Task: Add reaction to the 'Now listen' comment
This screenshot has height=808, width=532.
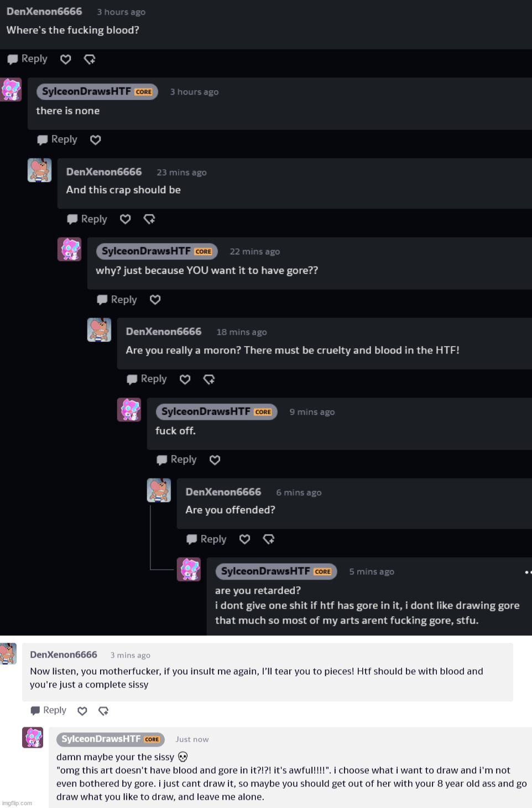Action: click(x=103, y=711)
